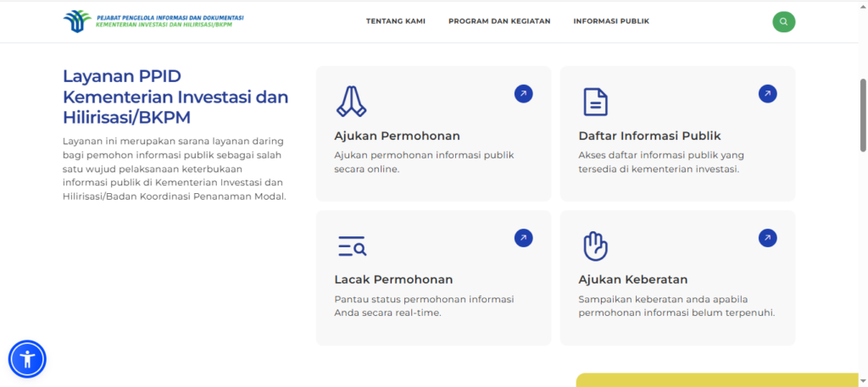
Task: Open the Informasi Publik menu
Action: 611,21
